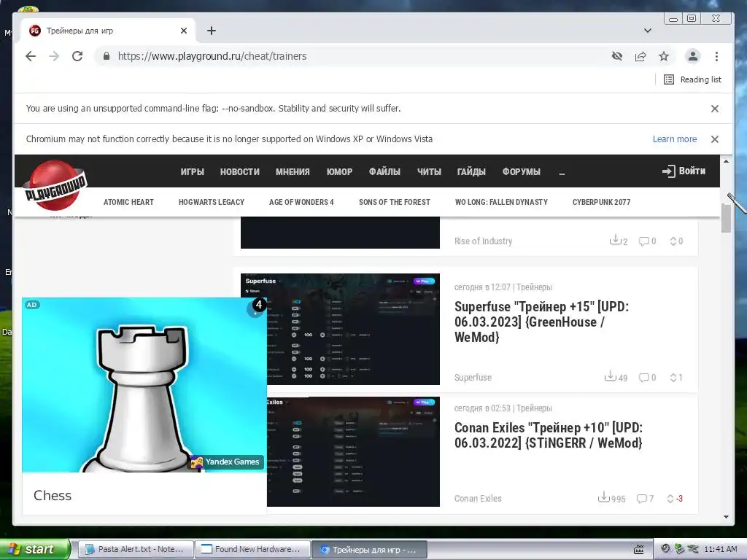
Task: Open the browser profile avatar
Action: [693, 56]
